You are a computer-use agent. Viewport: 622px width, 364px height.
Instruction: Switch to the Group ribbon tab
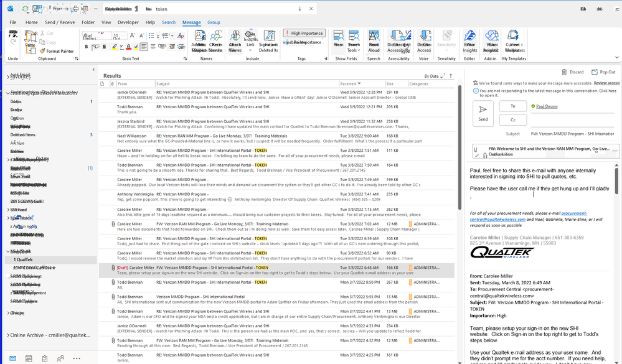pos(214,22)
